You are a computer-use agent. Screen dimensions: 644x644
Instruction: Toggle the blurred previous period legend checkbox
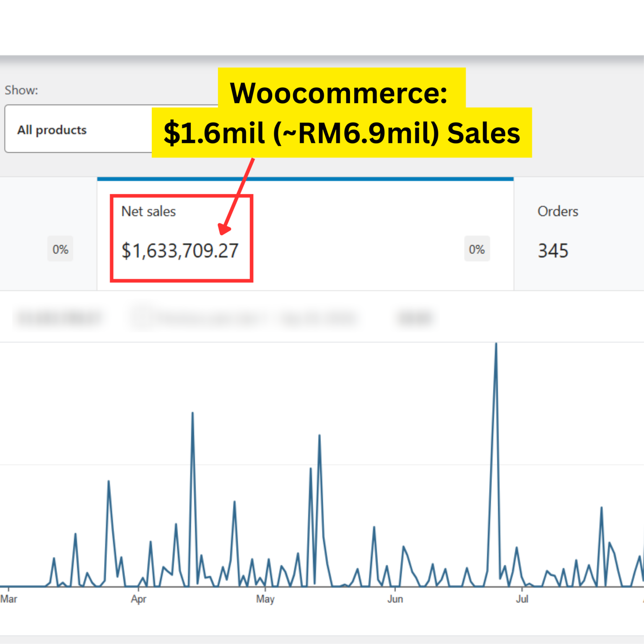click(x=141, y=318)
